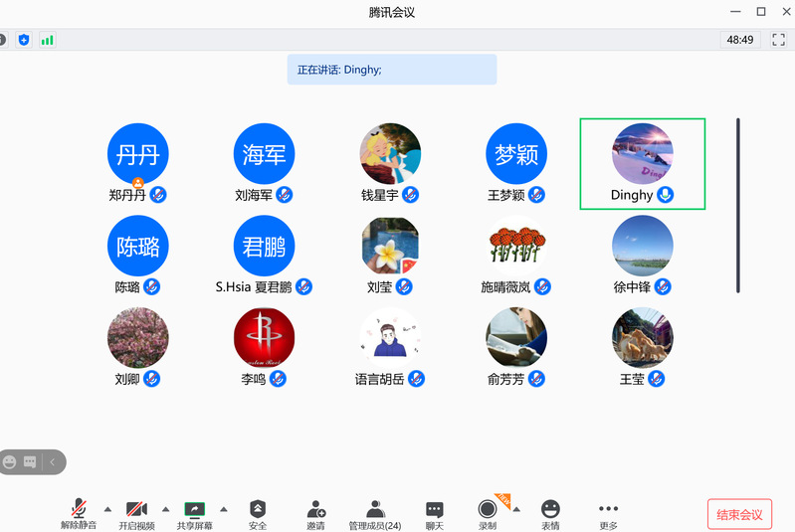Expand video options arrow beside 开启视频
This screenshot has height=532, width=795.
[165, 509]
